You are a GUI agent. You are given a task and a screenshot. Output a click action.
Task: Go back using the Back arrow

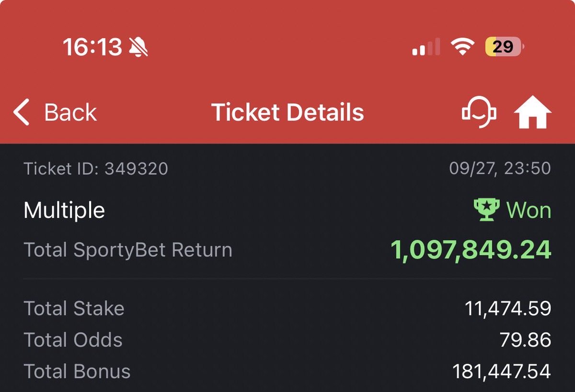tap(22, 112)
